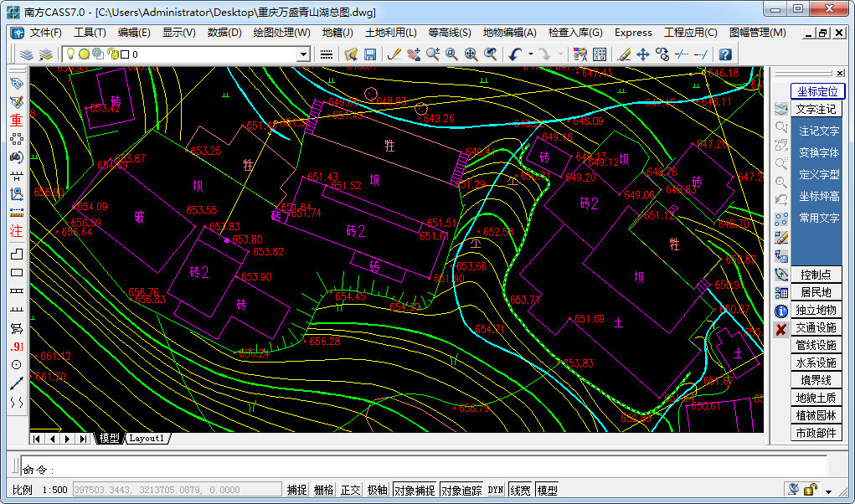Switch to the Layout1 tab

click(147, 438)
